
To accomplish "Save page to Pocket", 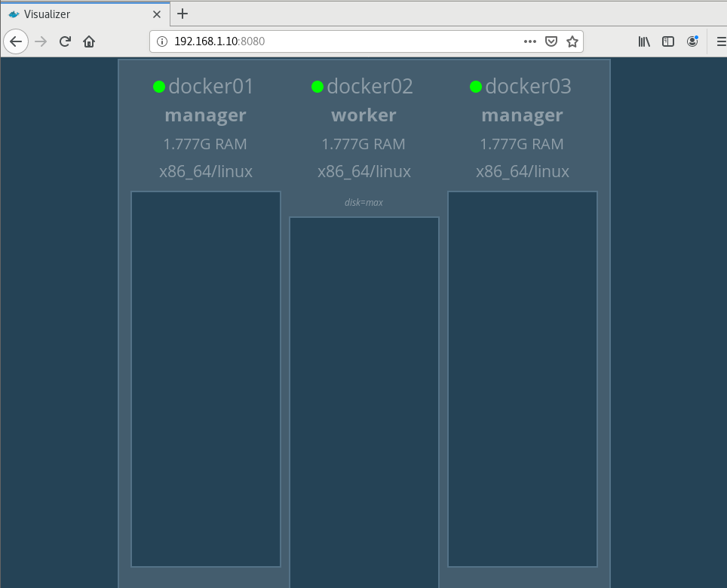I will 551,41.
